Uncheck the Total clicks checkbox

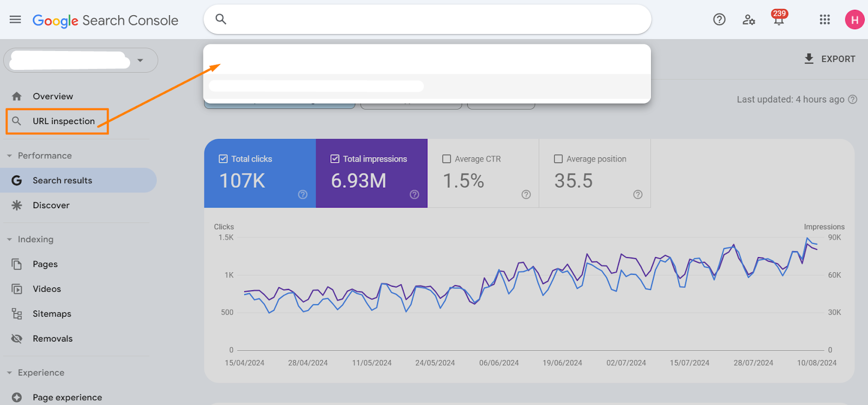click(x=223, y=159)
